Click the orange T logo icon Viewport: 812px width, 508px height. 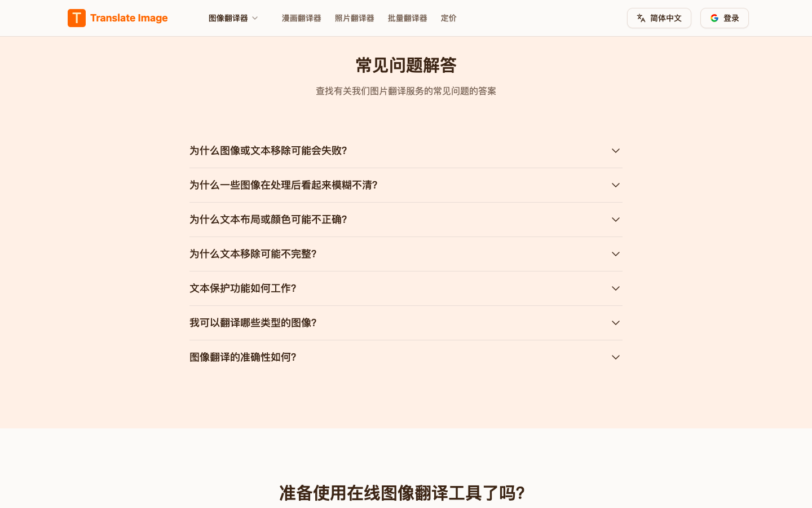77,18
